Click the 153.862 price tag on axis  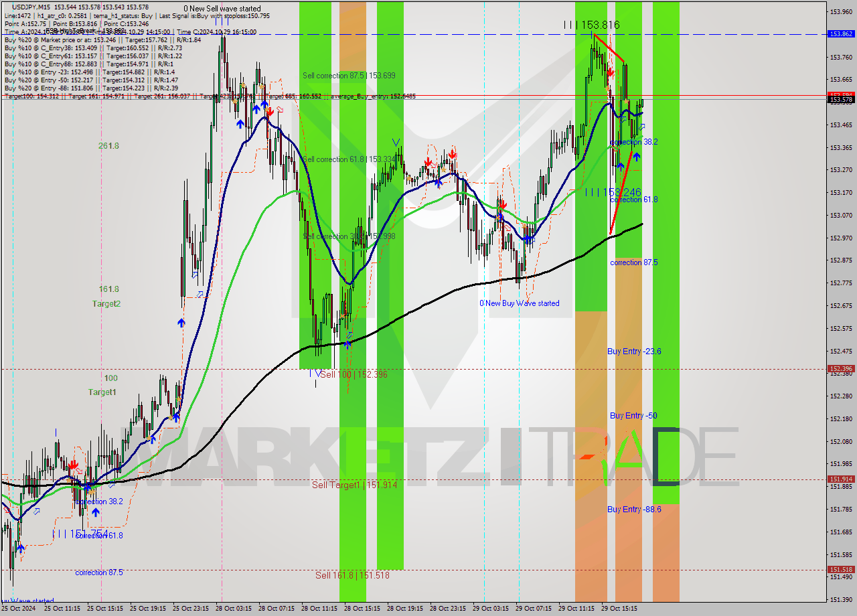(841, 33)
